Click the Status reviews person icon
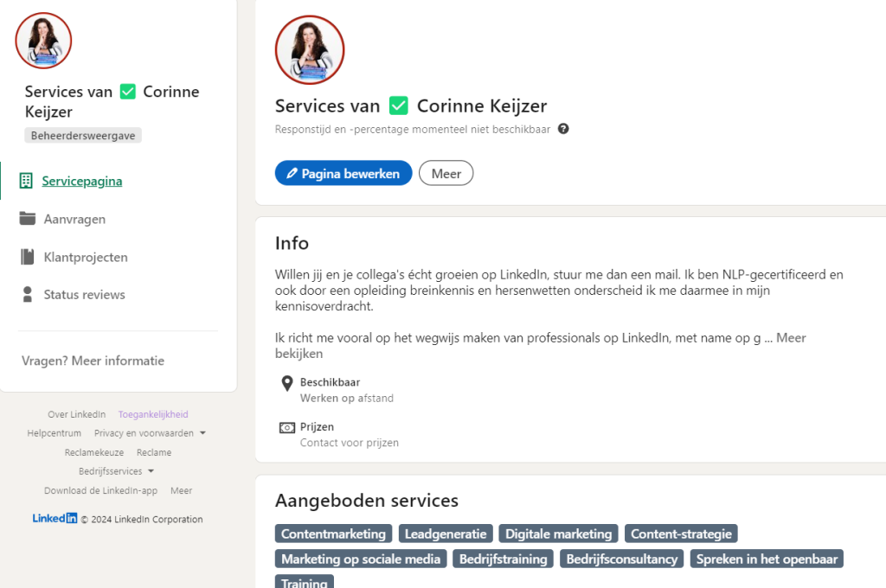Viewport: 886px width, 588px height. (27, 294)
